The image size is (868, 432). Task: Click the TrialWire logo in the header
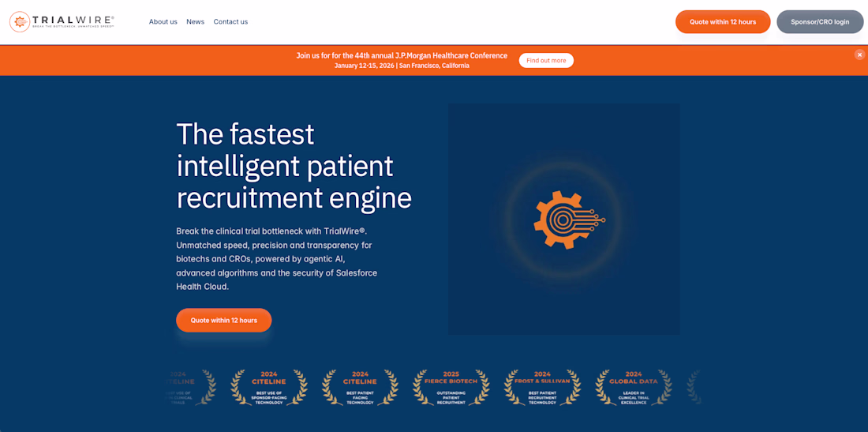62,21
